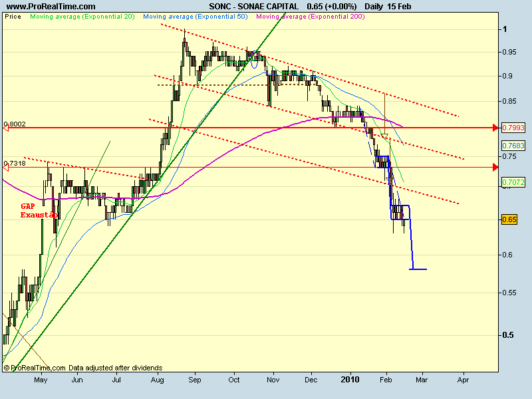The height and width of the screenshot is (399, 532).
Task: Click the Daily 15 Feb timeframe label
Action: coord(388,7)
